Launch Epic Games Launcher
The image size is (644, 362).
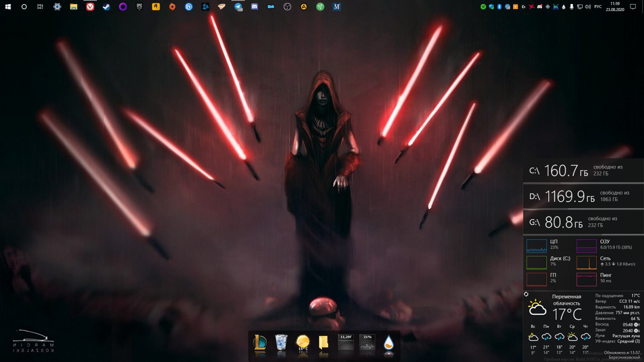[139, 7]
